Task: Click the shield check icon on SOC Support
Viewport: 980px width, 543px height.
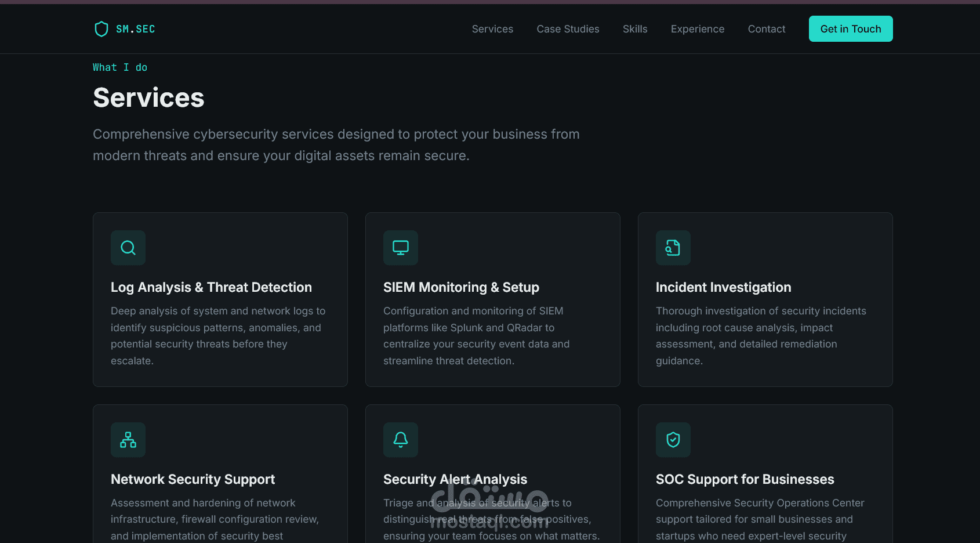Action: pos(673,440)
